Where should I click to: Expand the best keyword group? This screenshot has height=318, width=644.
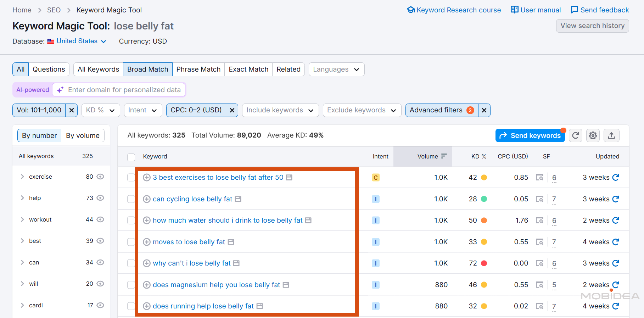pos(22,241)
